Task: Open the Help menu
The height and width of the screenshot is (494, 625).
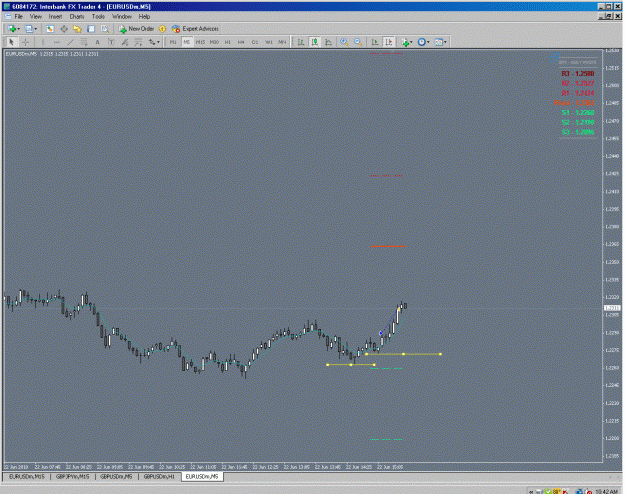Action: pos(144,17)
